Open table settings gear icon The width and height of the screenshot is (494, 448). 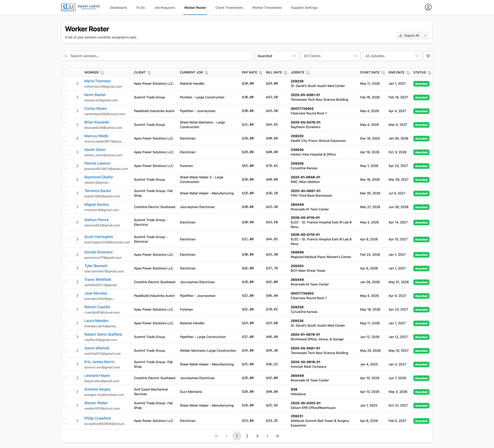[x=428, y=56]
